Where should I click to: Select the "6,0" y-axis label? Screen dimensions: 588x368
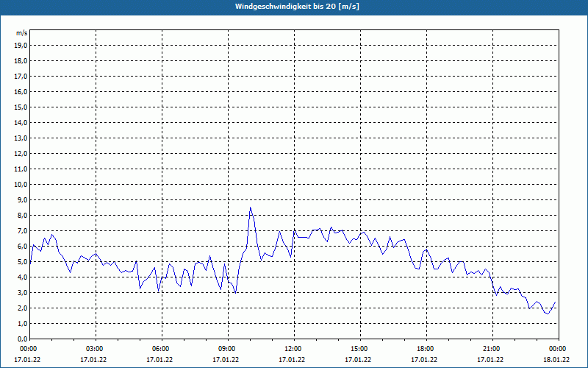pos(22,247)
